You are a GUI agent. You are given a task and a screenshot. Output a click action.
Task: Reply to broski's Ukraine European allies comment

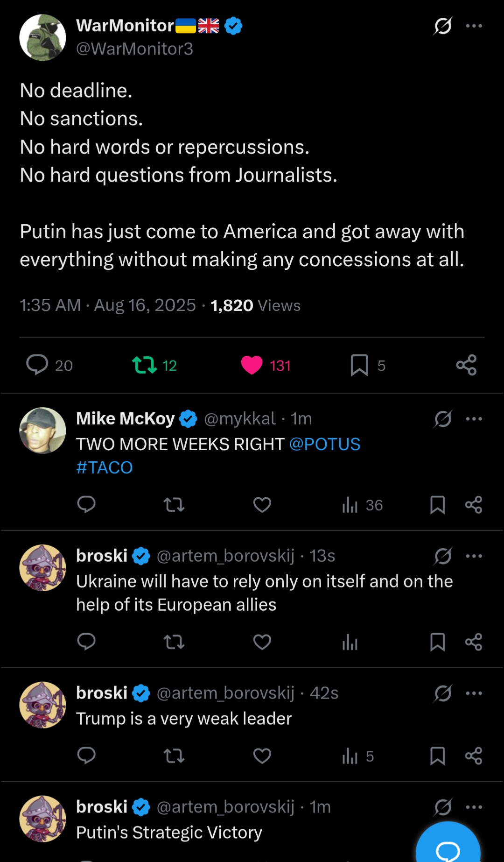coord(86,642)
